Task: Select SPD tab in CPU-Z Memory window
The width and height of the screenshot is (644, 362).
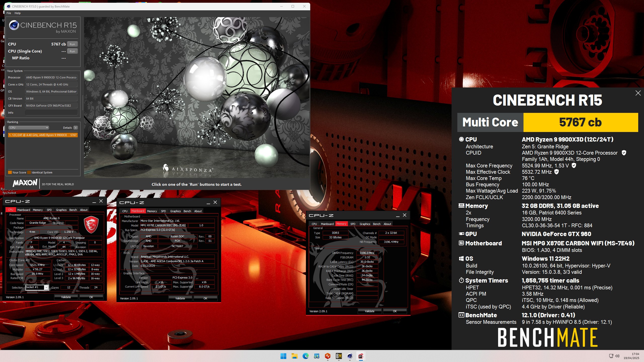Action: pyautogui.click(x=353, y=224)
